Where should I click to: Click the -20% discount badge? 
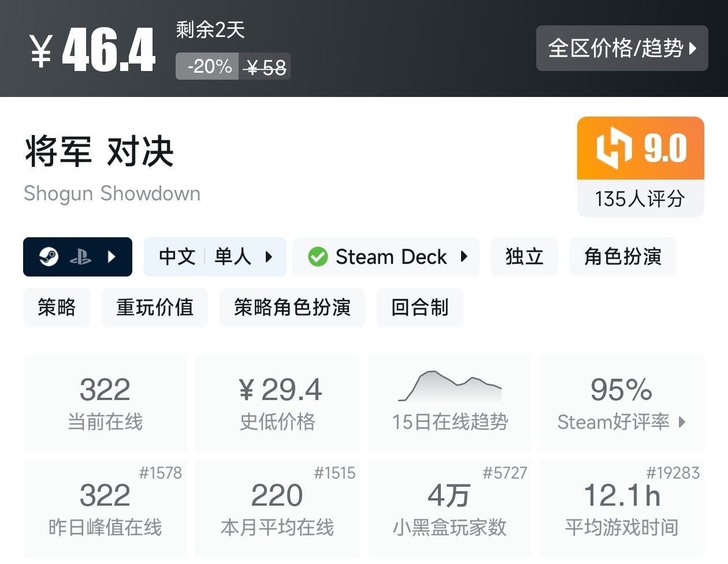207,66
